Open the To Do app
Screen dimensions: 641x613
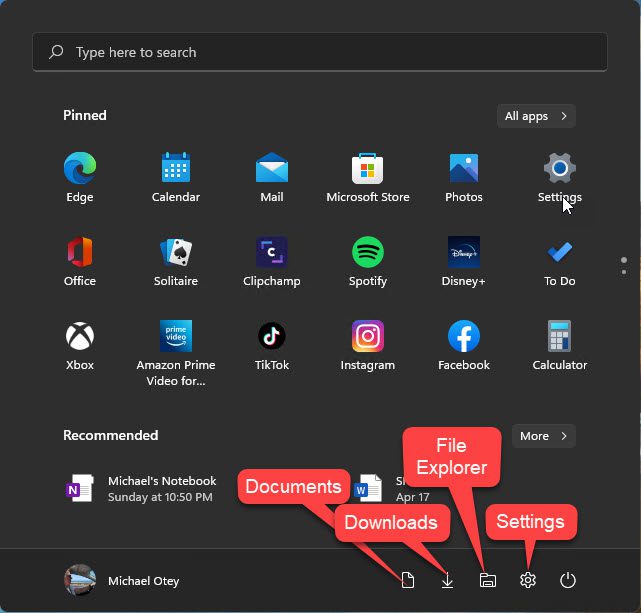pos(560,262)
